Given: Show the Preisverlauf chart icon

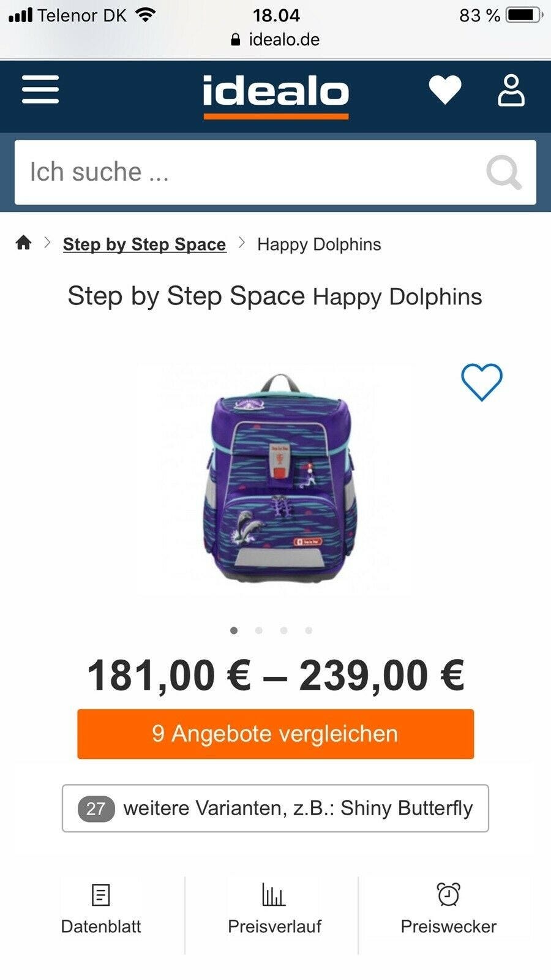Looking at the screenshot, I should [274, 895].
